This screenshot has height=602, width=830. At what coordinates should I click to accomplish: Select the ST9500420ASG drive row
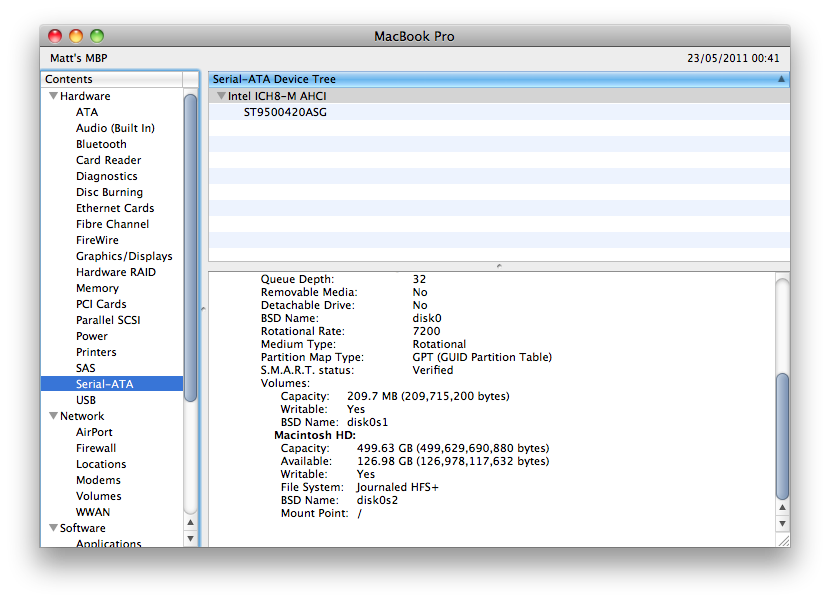click(x=499, y=112)
